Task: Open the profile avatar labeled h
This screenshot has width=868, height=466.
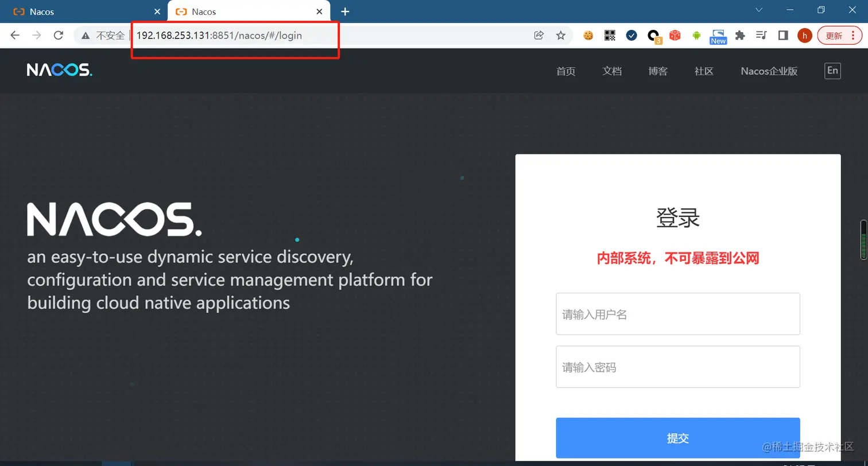Action: [x=805, y=36]
